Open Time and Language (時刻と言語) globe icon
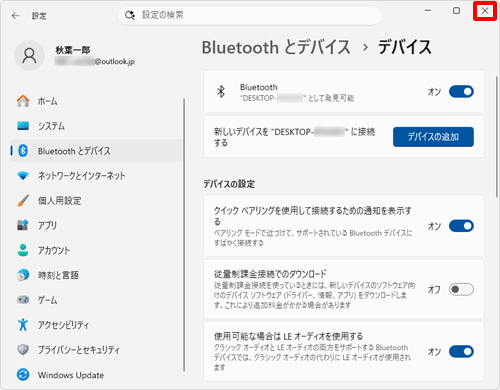This screenshot has width=500, height=390. [x=23, y=275]
